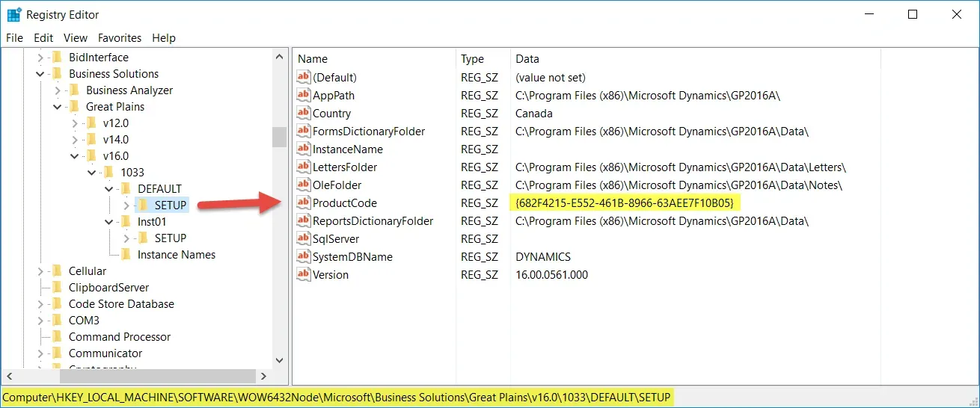
Task: Select the Code Store Database folder icon
Action: click(57, 304)
